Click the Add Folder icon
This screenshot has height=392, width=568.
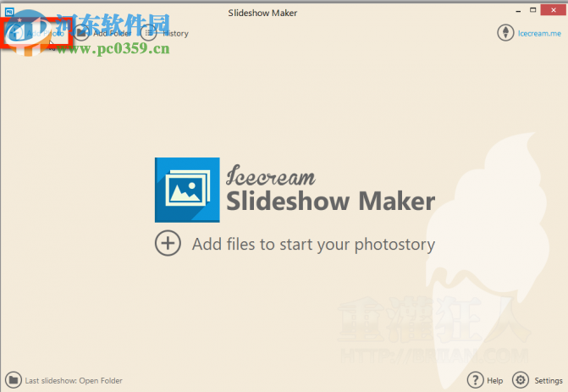pyautogui.click(x=81, y=33)
